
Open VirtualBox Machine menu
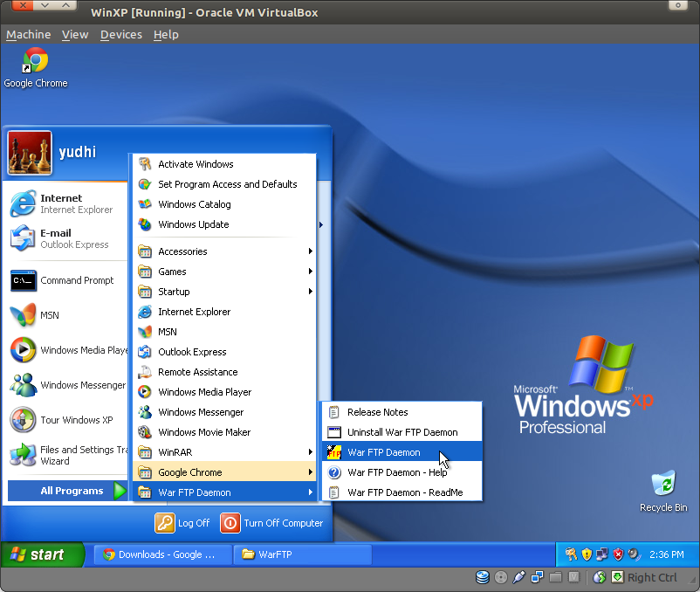[x=29, y=34]
